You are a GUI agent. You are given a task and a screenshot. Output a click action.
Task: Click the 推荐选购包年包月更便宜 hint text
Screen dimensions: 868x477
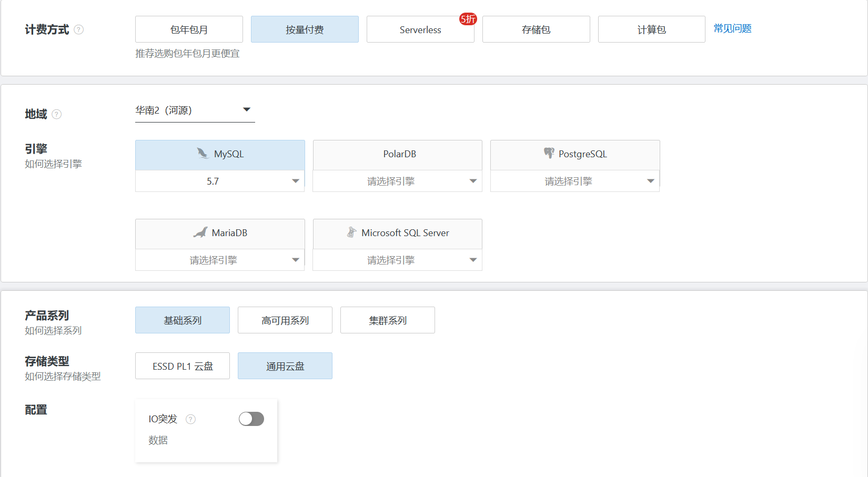[x=187, y=54]
